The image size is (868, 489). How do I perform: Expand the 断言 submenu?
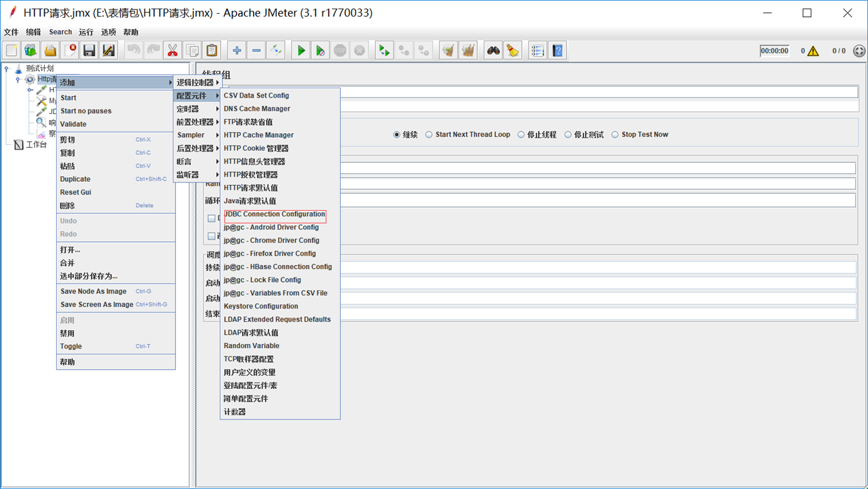(197, 161)
